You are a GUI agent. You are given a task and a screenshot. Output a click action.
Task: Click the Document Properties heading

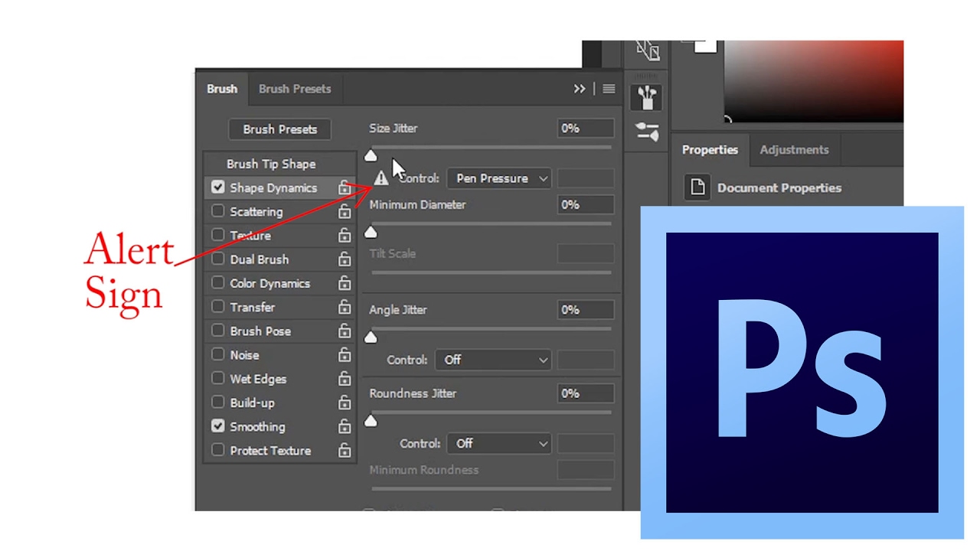tap(779, 187)
